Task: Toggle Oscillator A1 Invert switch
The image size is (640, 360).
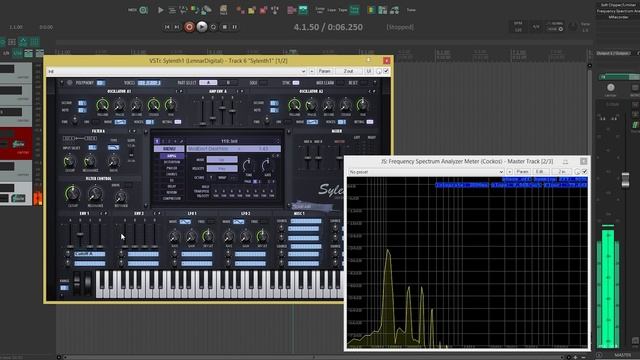Action: tap(95, 122)
